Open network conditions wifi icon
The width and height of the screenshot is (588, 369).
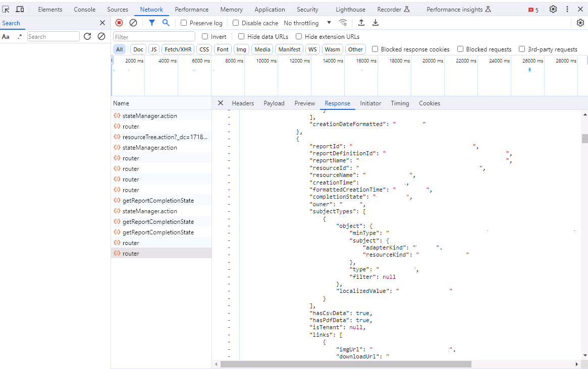[x=343, y=23]
